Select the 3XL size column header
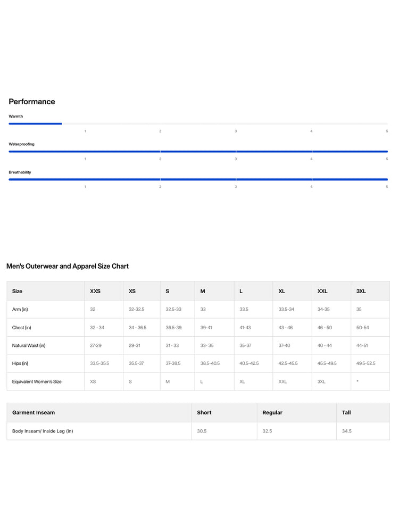This screenshot has height=532, width=399. click(x=361, y=291)
